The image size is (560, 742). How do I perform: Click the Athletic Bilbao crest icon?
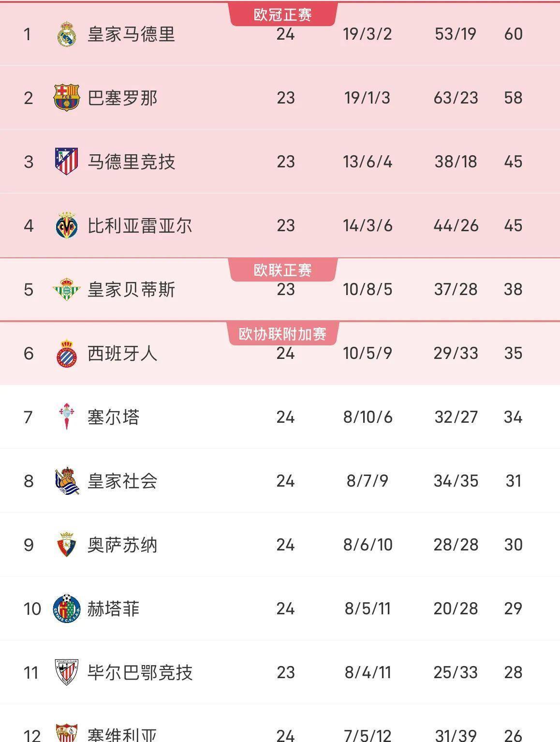(x=66, y=672)
